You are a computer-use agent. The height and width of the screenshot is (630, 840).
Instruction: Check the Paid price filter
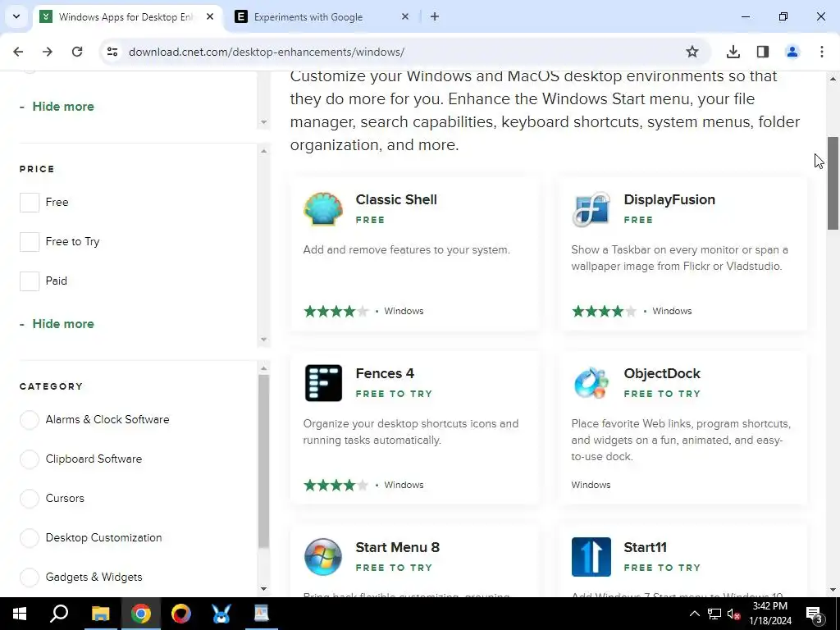click(30, 281)
